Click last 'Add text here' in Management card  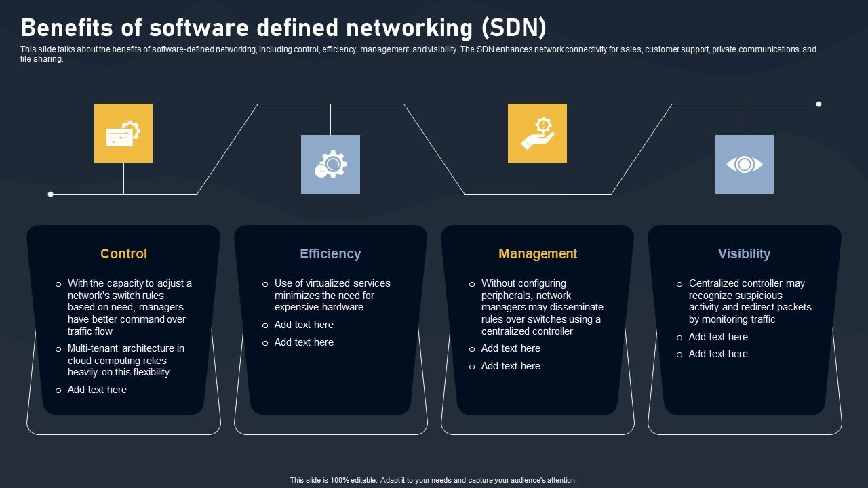click(x=511, y=366)
